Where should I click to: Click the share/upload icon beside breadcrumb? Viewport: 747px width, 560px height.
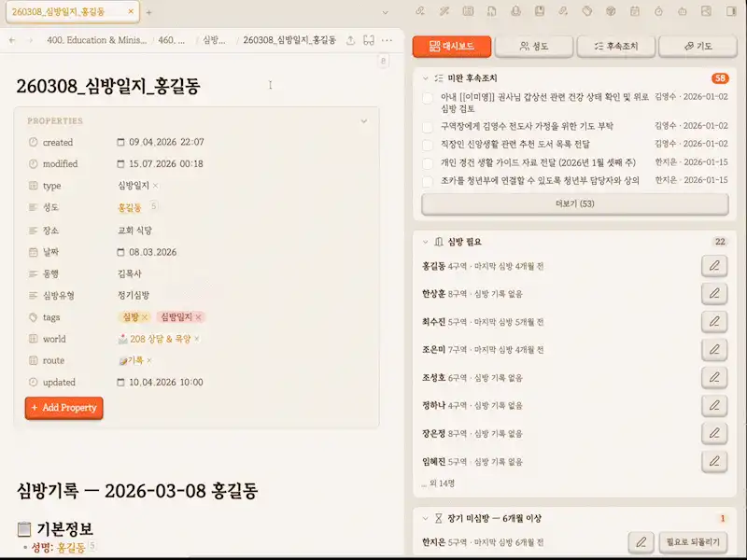(351, 40)
